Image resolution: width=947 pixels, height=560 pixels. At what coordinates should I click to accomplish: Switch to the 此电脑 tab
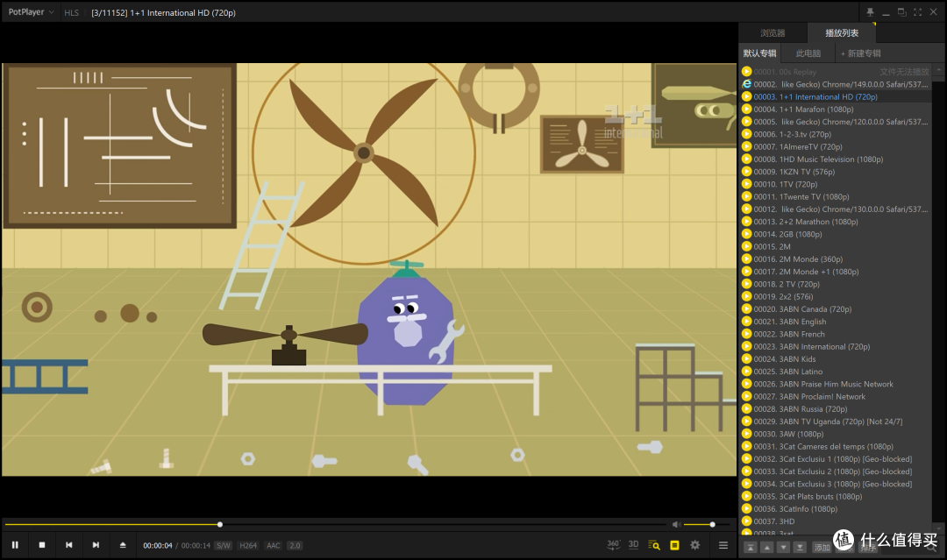pos(808,53)
